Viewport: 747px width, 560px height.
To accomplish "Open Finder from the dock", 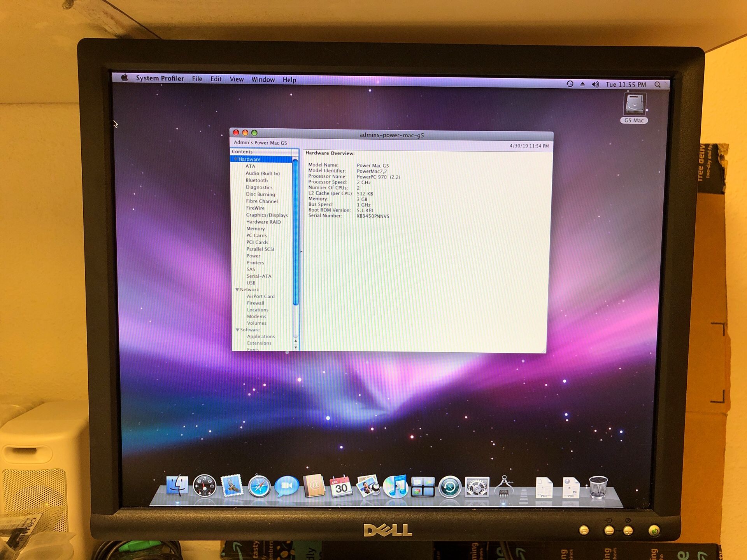I will (x=177, y=485).
